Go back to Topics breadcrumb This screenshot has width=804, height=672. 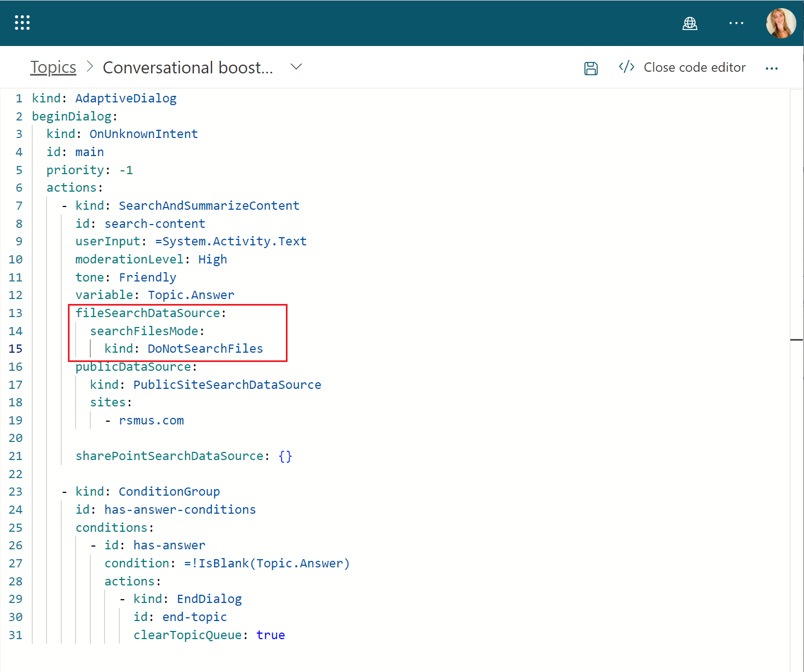tap(53, 67)
